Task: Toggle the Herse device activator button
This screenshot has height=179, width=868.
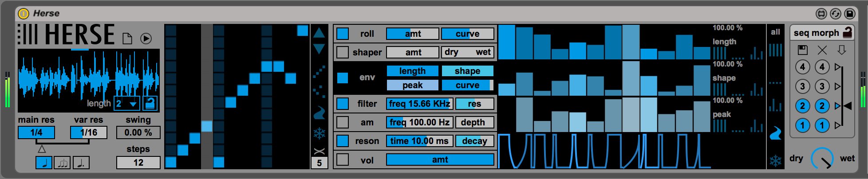Action: click(x=24, y=13)
